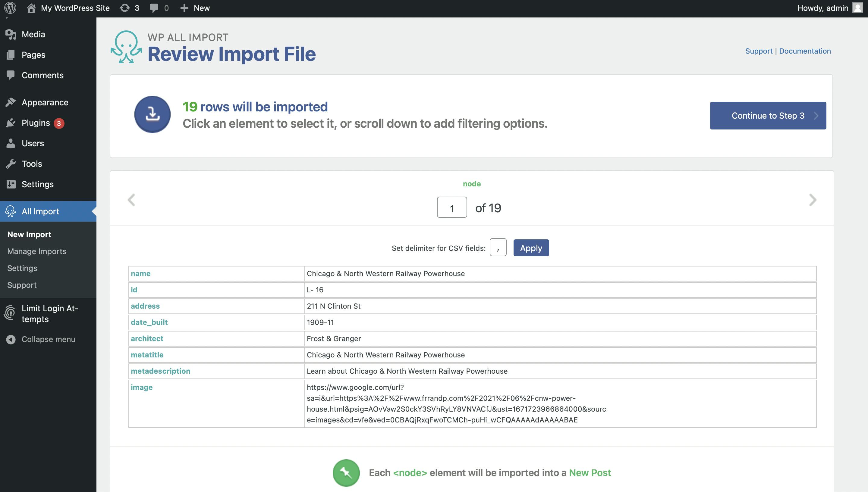Click the Comments sidebar icon
The image size is (868, 492).
[10, 75]
